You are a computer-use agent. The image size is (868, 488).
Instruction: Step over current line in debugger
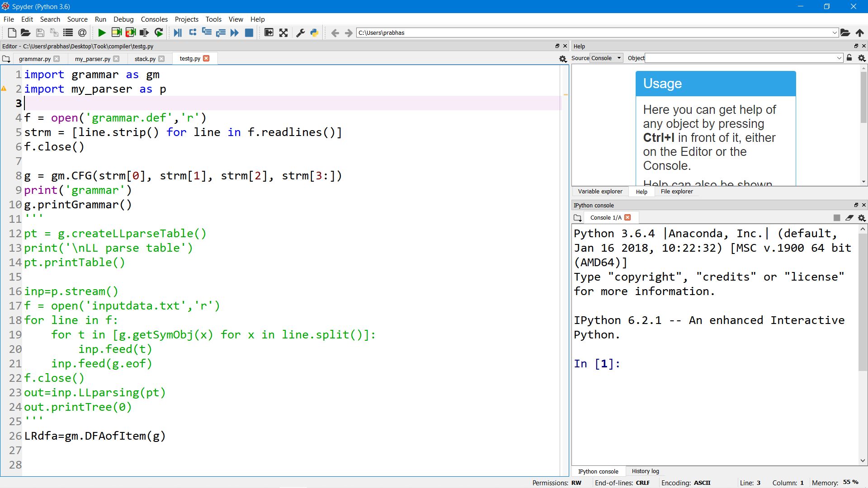tap(193, 33)
